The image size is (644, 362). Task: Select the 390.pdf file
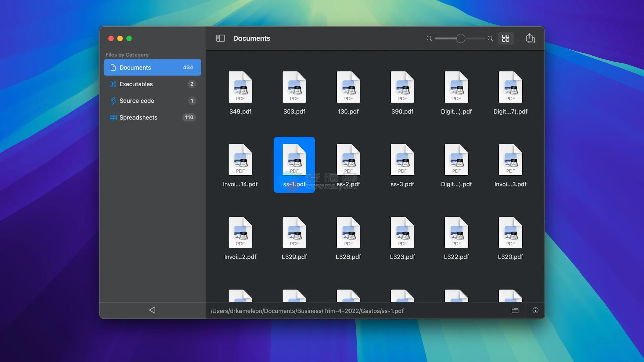pos(402,87)
